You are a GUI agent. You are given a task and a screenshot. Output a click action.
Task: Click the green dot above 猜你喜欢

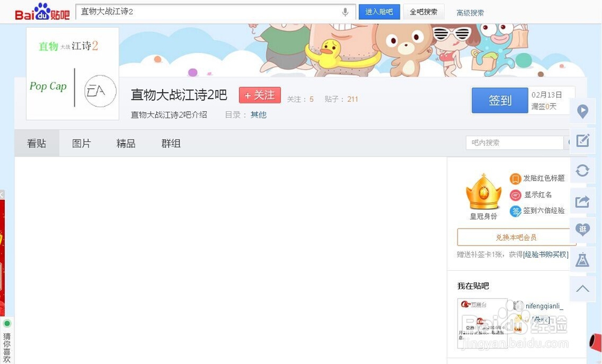(x=7, y=323)
